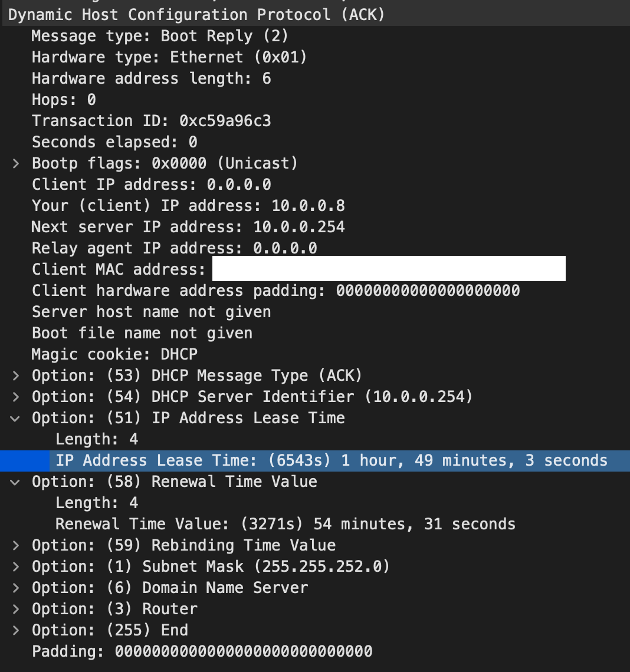Image resolution: width=630 pixels, height=672 pixels.
Task: Click the Your (client) IP address row
Action: click(x=188, y=206)
